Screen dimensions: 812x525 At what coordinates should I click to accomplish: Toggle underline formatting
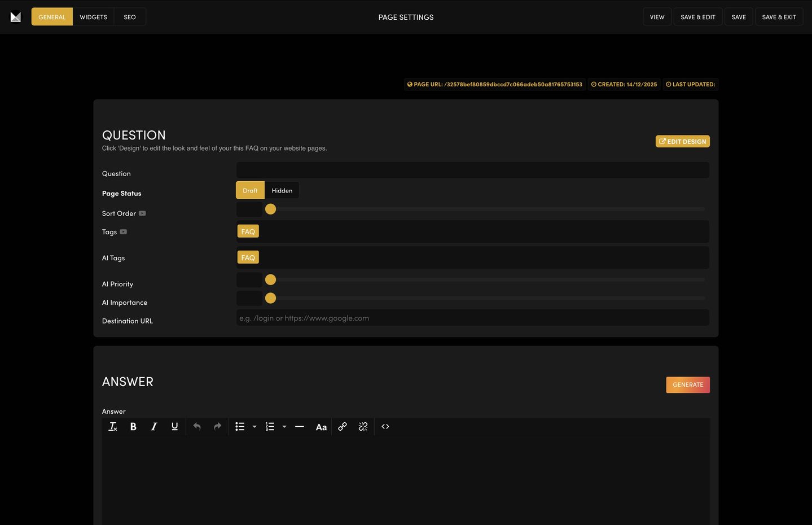click(x=174, y=426)
